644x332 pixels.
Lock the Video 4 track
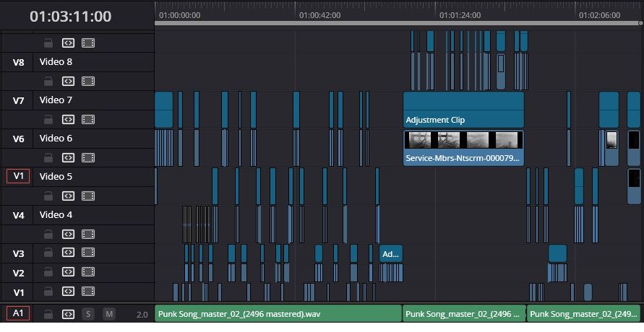(x=48, y=234)
